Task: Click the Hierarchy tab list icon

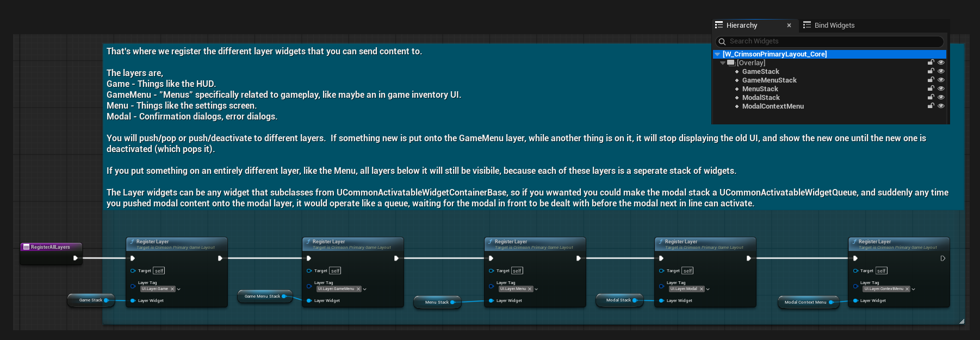Action: tap(719, 25)
